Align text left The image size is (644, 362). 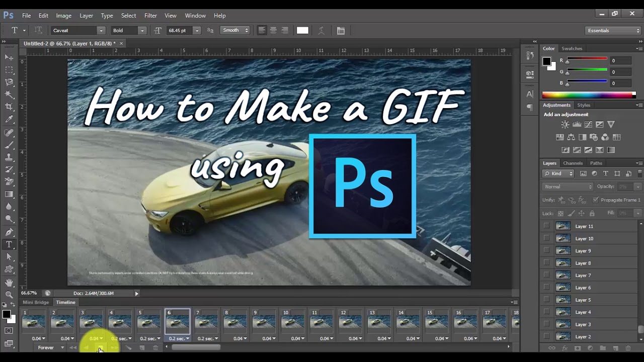click(x=262, y=30)
